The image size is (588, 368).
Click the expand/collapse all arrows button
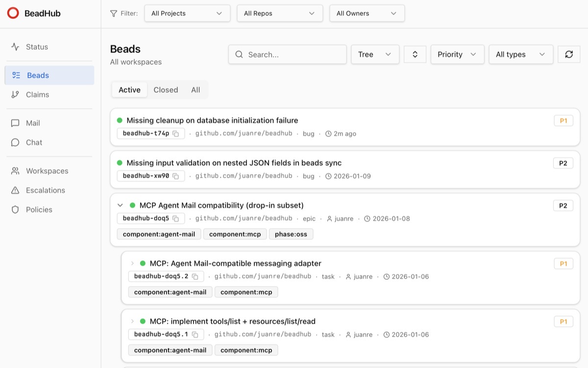(x=415, y=54)
